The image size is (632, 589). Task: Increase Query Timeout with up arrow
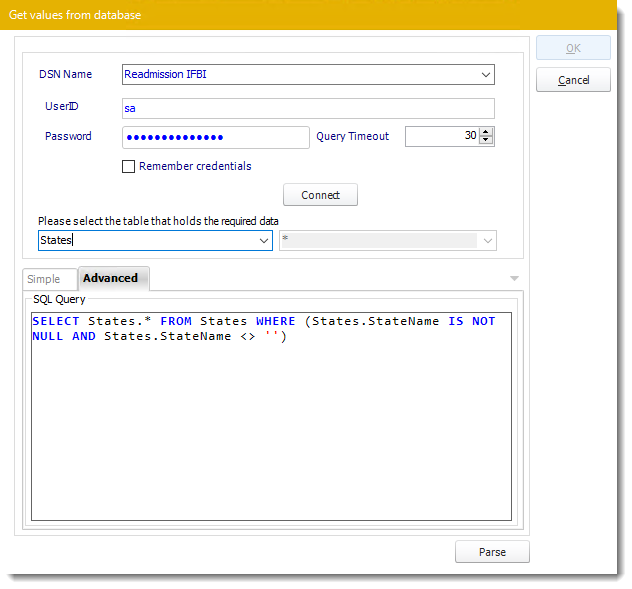(486, 132)
